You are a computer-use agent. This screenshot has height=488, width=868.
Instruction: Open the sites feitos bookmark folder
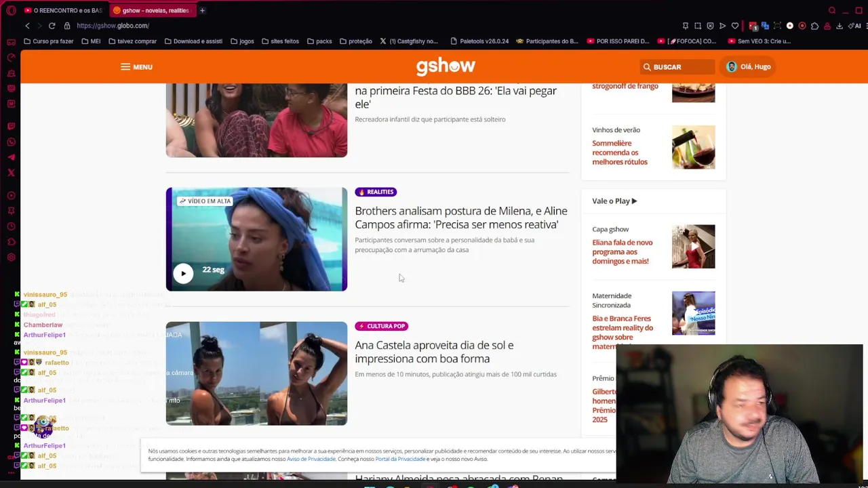(280, 41)
